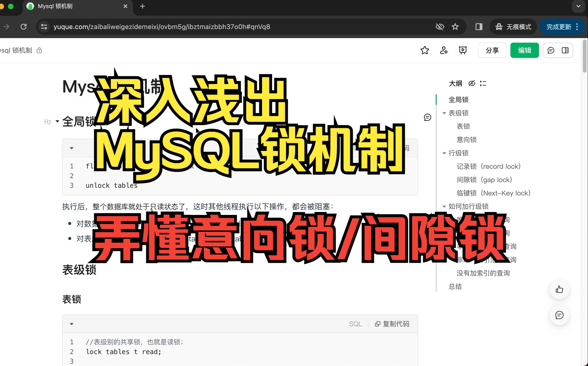
Task: Click the 表锁 document heading
Action: pos(72,299)
